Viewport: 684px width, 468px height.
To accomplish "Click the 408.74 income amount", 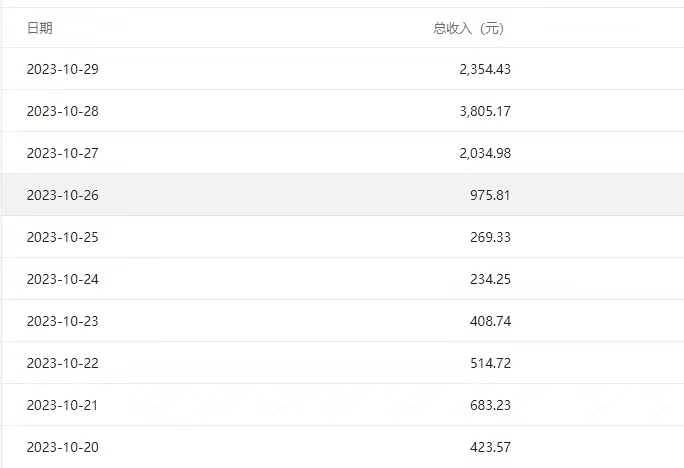I will (490, 321).
